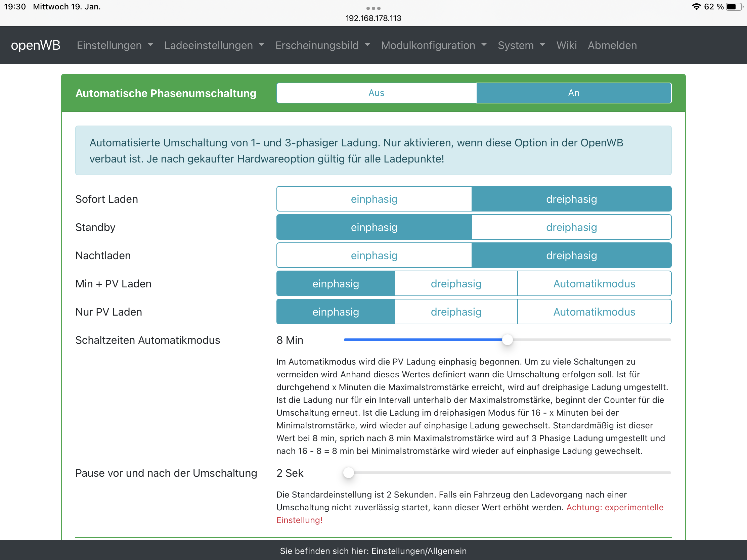Tap the Wi-Fi status icon
747x560 pixels.
(x=696, y=7)
